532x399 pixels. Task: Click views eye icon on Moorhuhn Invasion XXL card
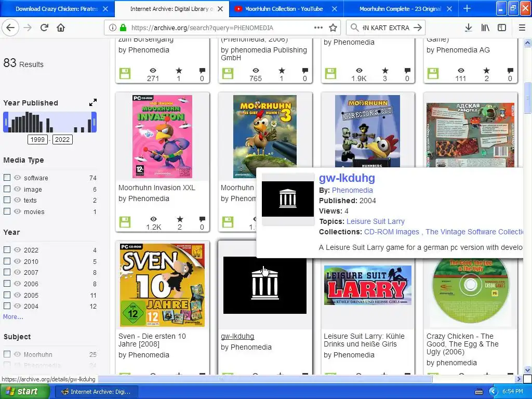coord(154,219)
